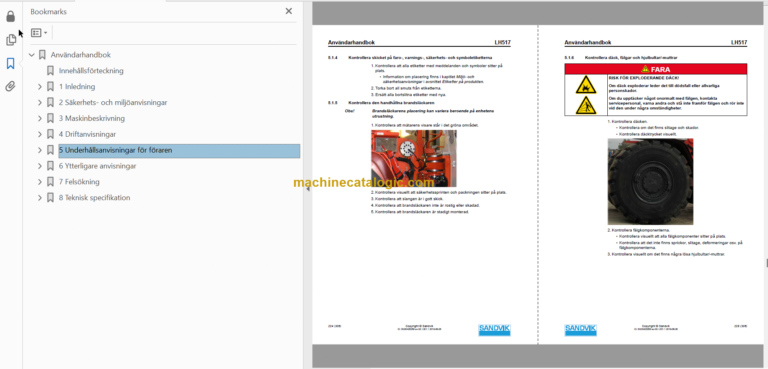Click heading 'Kontrollera den handhållna brandsläckaren'
Screen dimensions: 768x369
click(x=390, y=103)
